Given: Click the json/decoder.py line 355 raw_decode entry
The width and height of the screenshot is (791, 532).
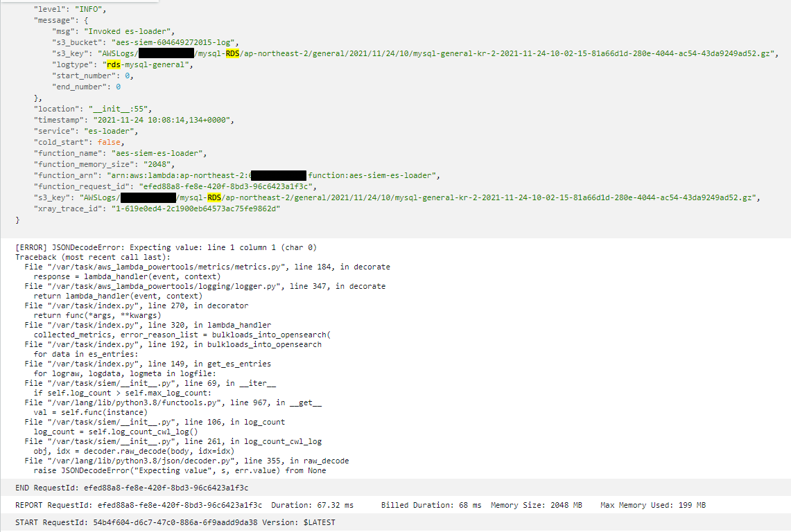Looking at the screenshot, I should 186,461.
